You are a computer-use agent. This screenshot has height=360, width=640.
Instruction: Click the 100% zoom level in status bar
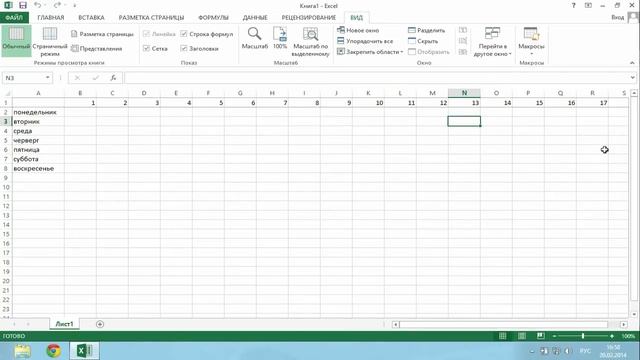[x=628, y=336]
